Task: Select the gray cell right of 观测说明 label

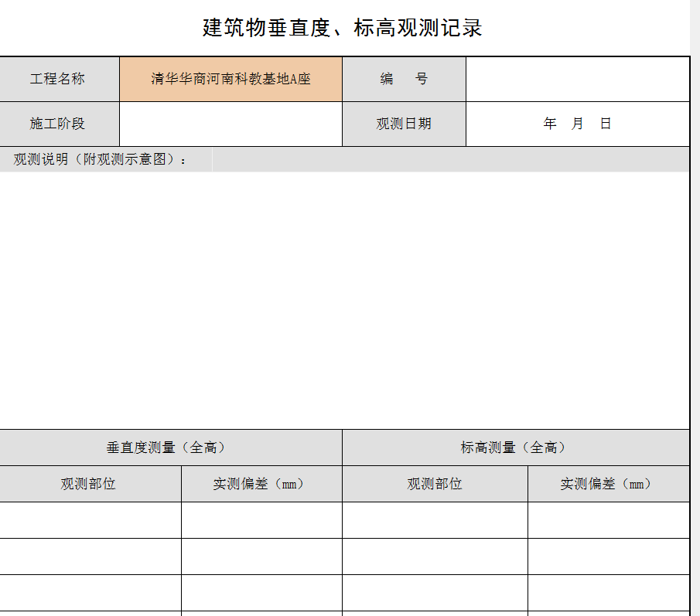Action: pos(450,160)
